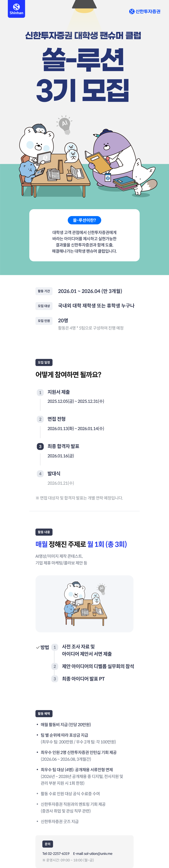Screen dimensions: 169x868
Task: Click the 모집 인원 gray label
Action: click(x=44, y=321)
